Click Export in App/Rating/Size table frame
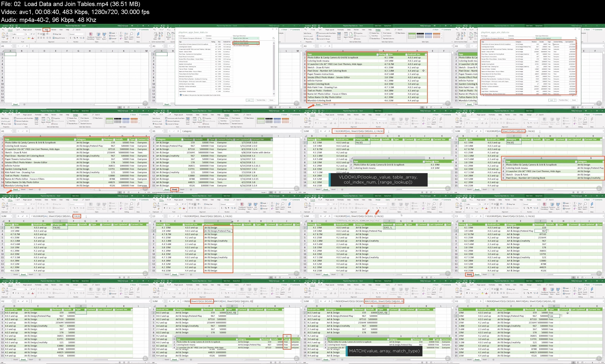This screenshot has height=364, width=605. click(346, 36)
